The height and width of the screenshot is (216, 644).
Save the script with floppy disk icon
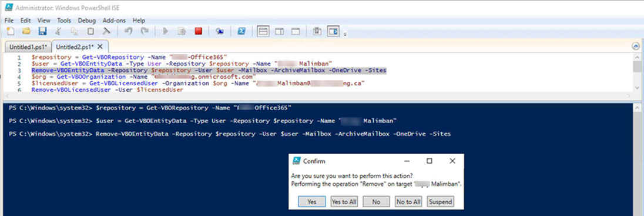tap(42, 31)
